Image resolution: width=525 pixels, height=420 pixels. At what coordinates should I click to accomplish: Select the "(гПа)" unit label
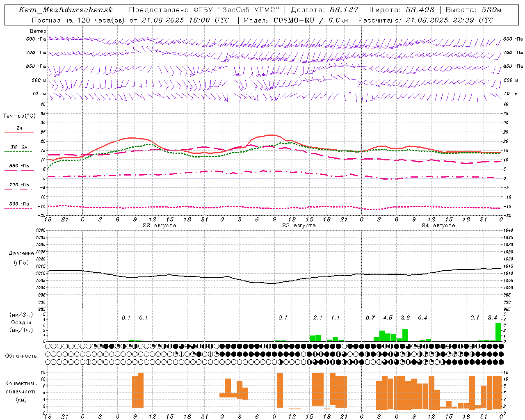(21, 262)
